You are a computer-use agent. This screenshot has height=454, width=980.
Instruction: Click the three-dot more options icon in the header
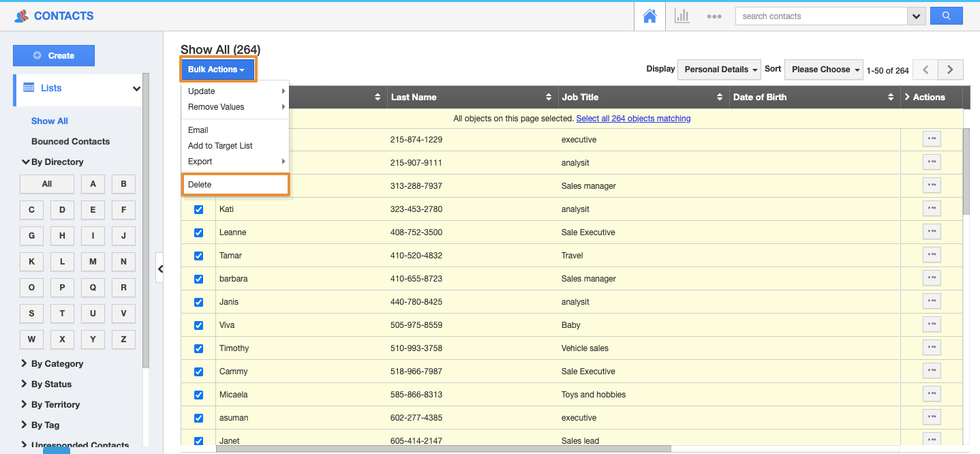[714, 16]
